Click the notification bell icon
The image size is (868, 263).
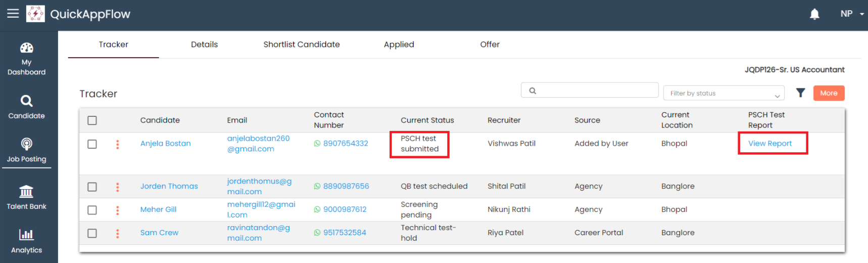[814, 14]
